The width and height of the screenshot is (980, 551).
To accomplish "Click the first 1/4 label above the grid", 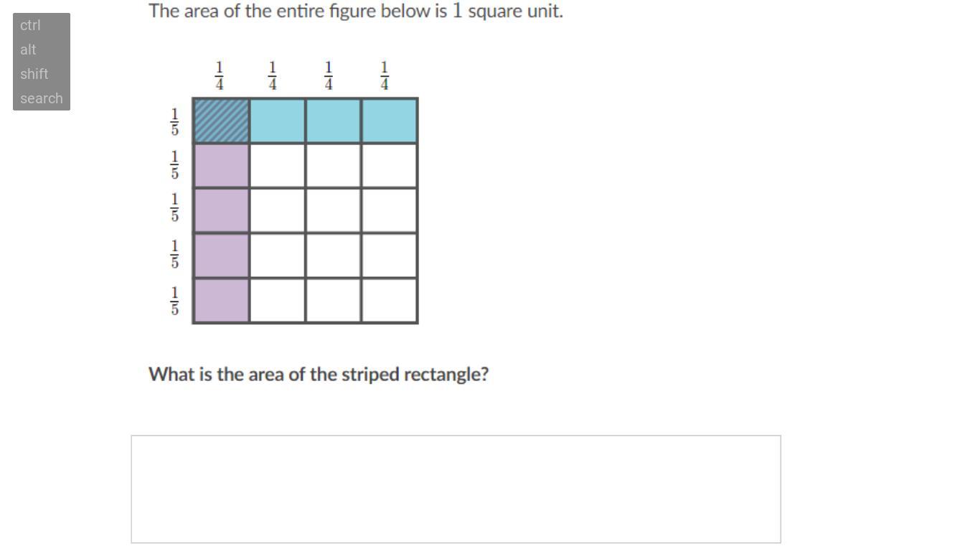I will 220,76.
